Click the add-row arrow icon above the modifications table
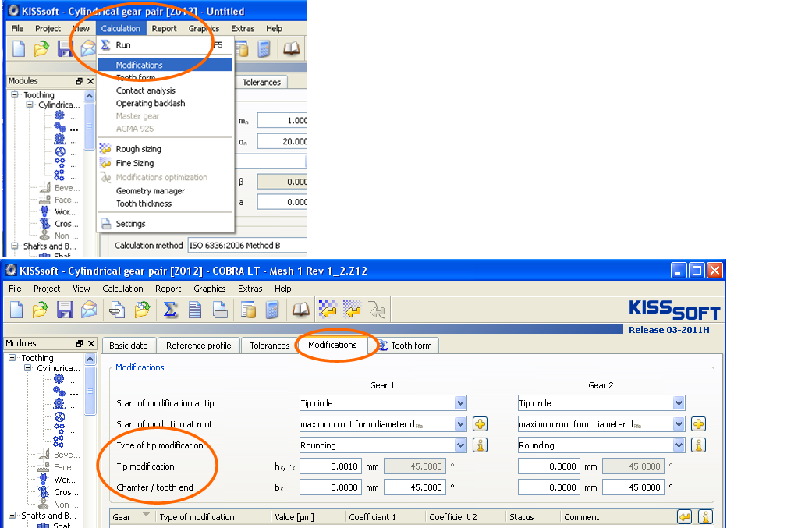This screenshot has width=812, height=528. (685, 516)
